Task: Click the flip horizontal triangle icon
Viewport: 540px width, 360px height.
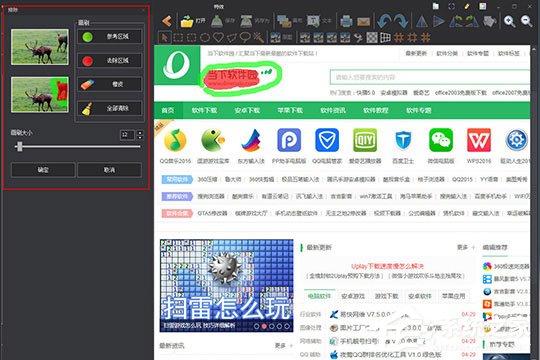Action: [x=422, y=21]
